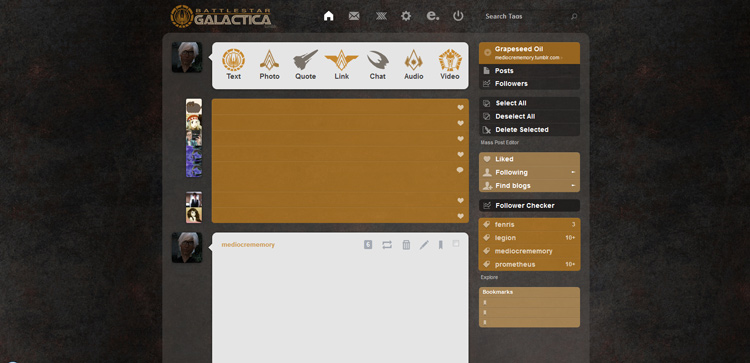Click the fenris tag count 3
The width and height of the screenshot is (750, 363).
pos(573,224)
